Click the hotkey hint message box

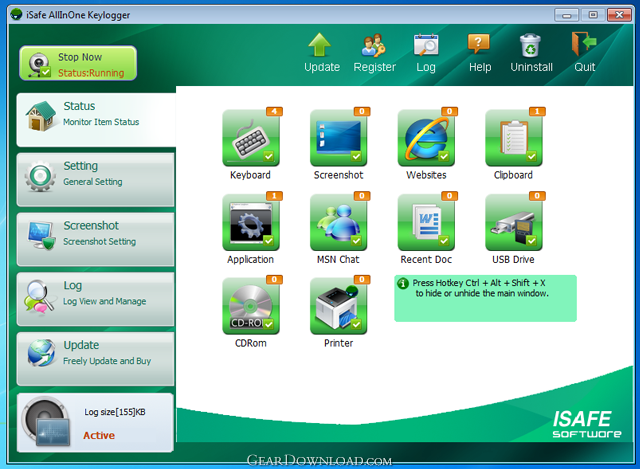click(x=485, y=298)
